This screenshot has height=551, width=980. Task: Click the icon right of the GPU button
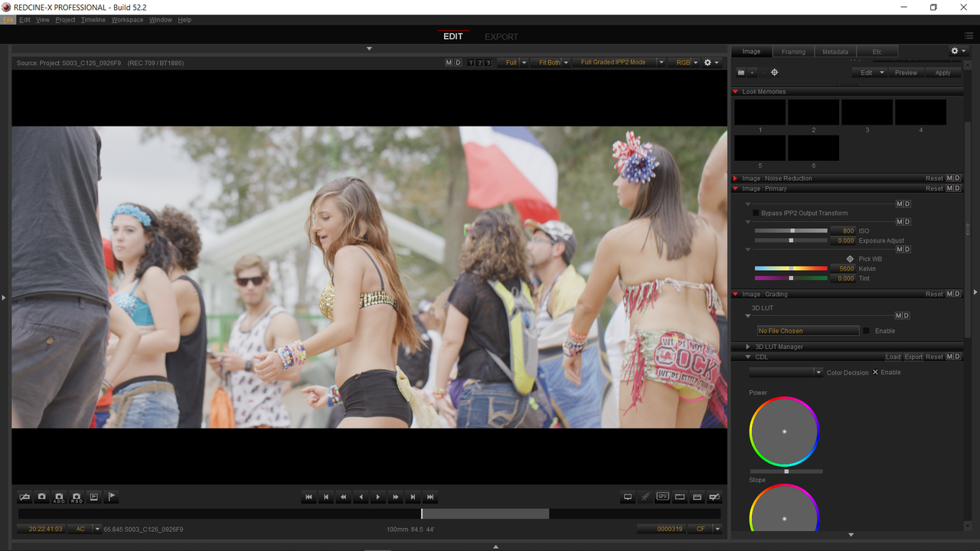click(x=680, y=497)
